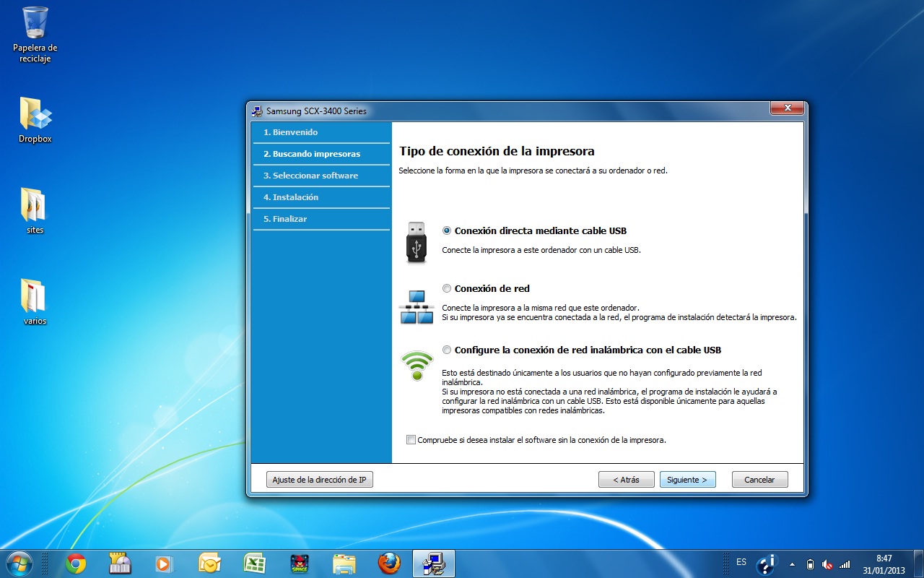Open the Windows Start menu
Viewport: 924px width, 578px height.
(x=19, y=563)
